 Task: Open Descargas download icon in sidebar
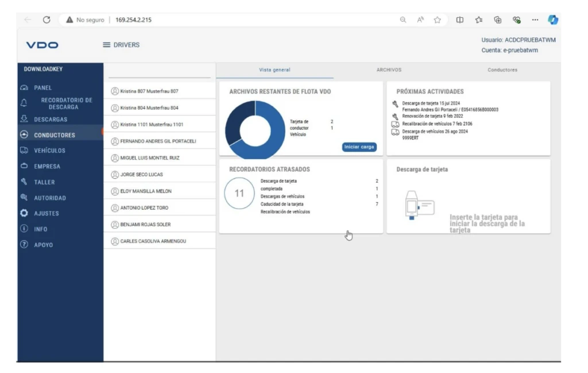point(24,119)
